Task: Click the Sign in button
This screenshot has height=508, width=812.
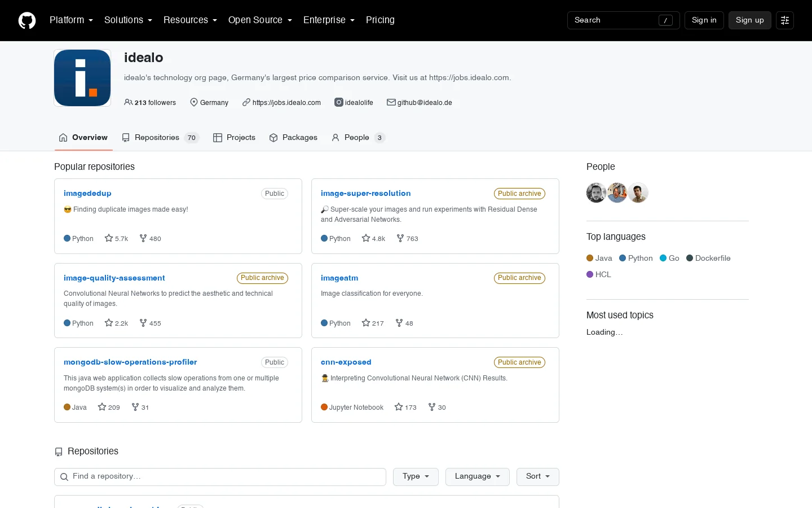Action: (x=704, y=20)
